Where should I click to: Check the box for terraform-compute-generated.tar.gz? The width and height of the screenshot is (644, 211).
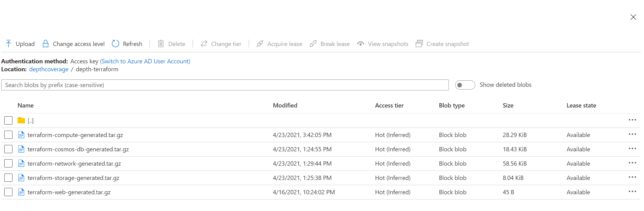pos(9,135)
